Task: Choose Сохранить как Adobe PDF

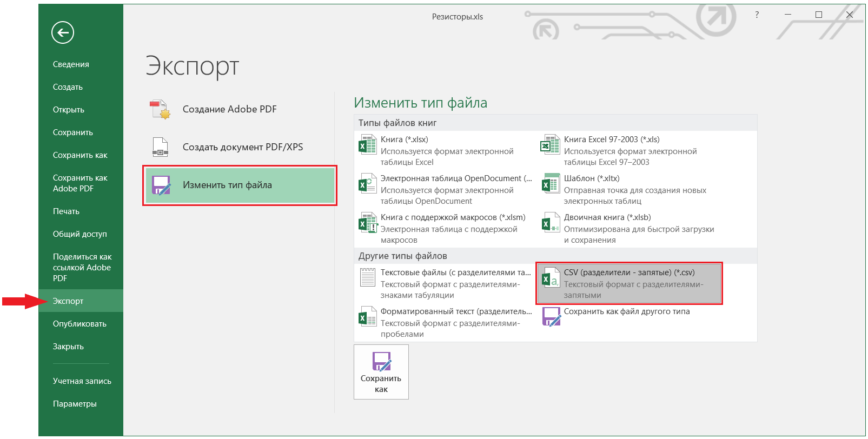Action: point(81,183)
